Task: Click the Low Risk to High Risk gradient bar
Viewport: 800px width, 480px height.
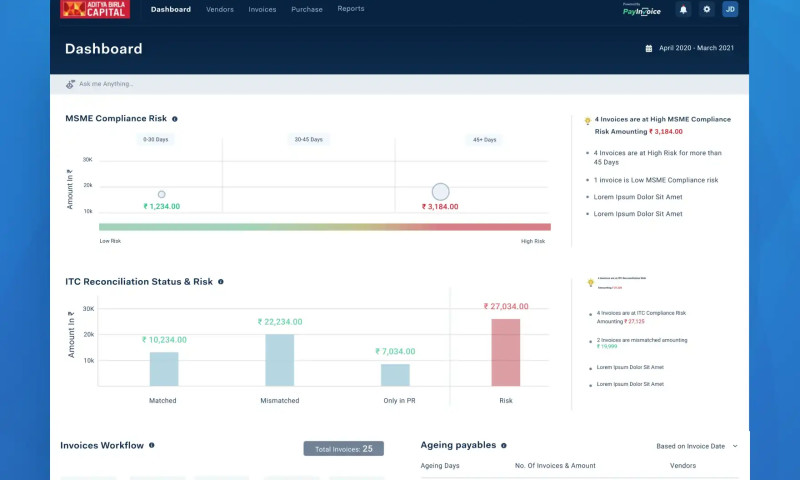Action: coord(324,227)
